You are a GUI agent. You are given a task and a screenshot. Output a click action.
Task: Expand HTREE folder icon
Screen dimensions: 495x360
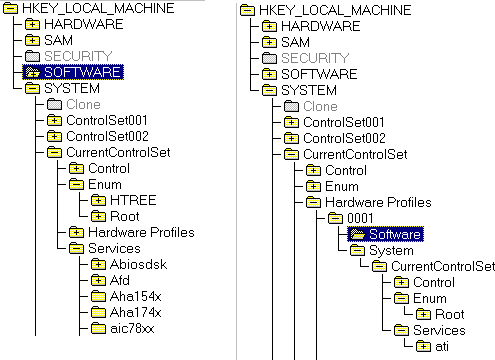98,200
